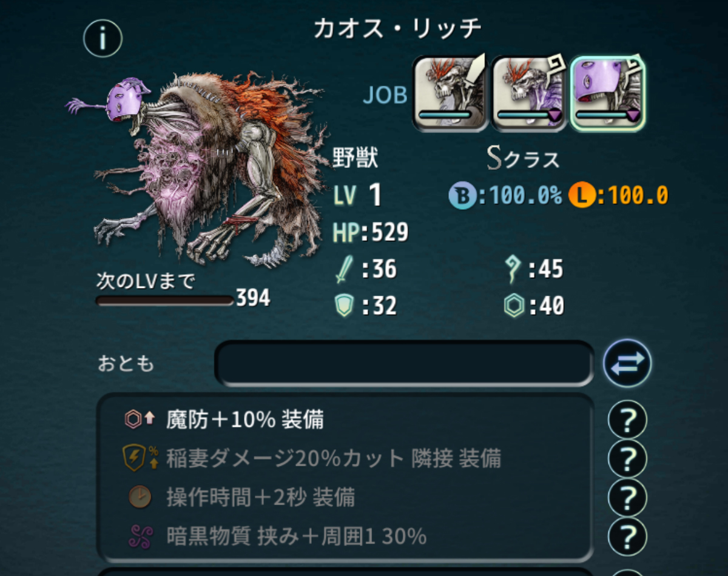Select the 魔防+10% 装備 ability row

345,420
